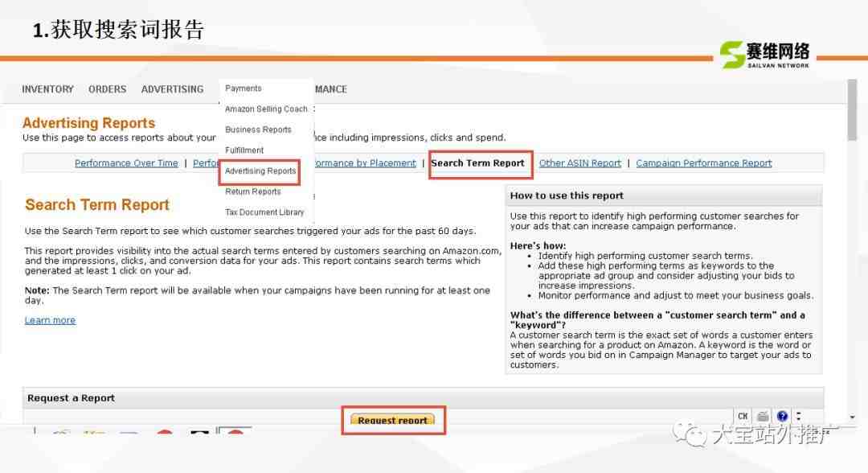The height and width of the screenshot is (473, 868).
Task: Choose Amazon Selling Coach menu entry
Action: [266, 109]
